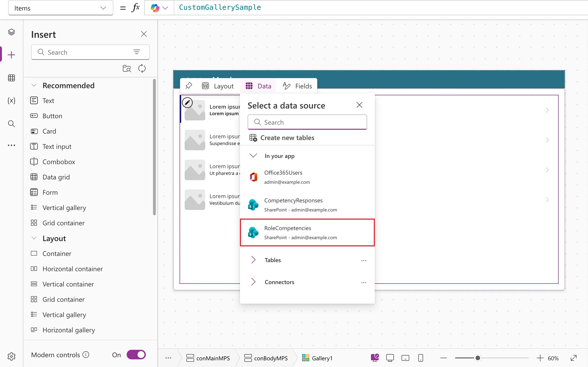Refresh the Insert pane components
The width and height of the screenshot is (588, 367).
(142, 68)
